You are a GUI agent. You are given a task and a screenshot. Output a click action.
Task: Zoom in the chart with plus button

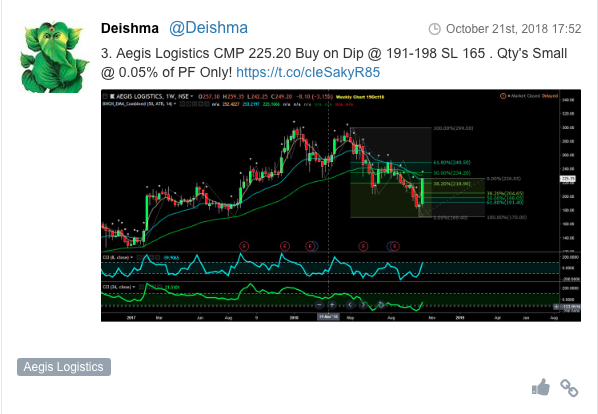click(332, 305)
